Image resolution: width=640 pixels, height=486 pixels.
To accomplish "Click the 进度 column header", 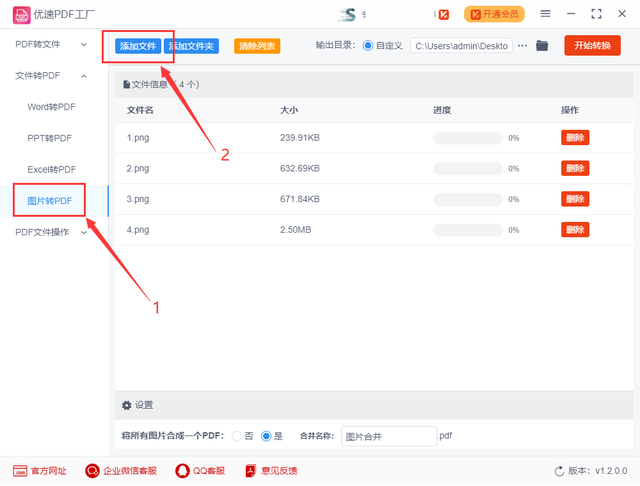I will [442, 110].
